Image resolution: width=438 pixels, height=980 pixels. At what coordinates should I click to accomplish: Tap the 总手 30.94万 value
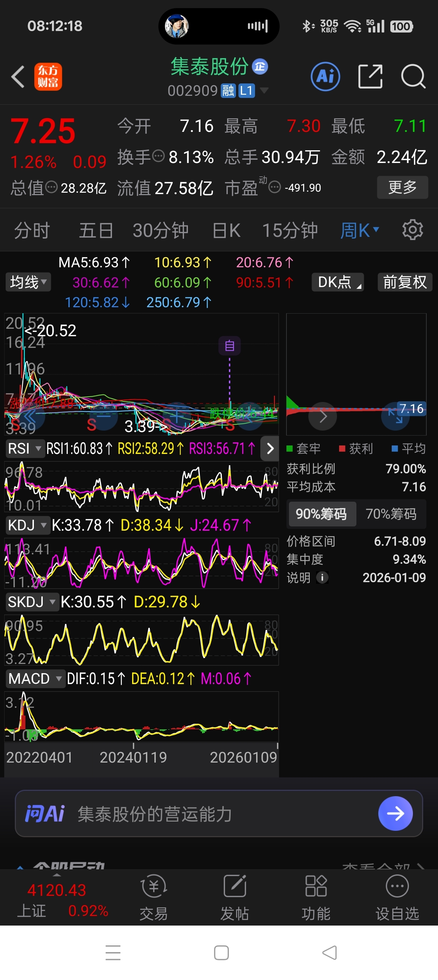(x=290, y=157)
